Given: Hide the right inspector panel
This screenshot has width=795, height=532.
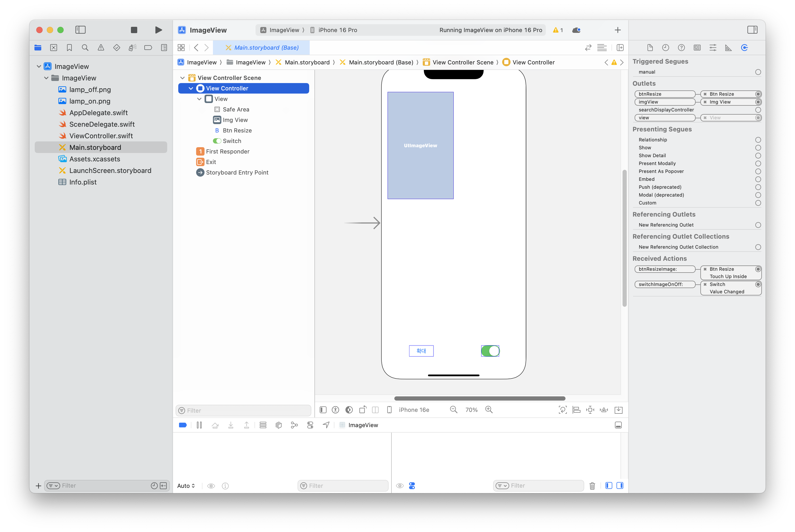Looking at the screenshot, I should click(752, 30).
